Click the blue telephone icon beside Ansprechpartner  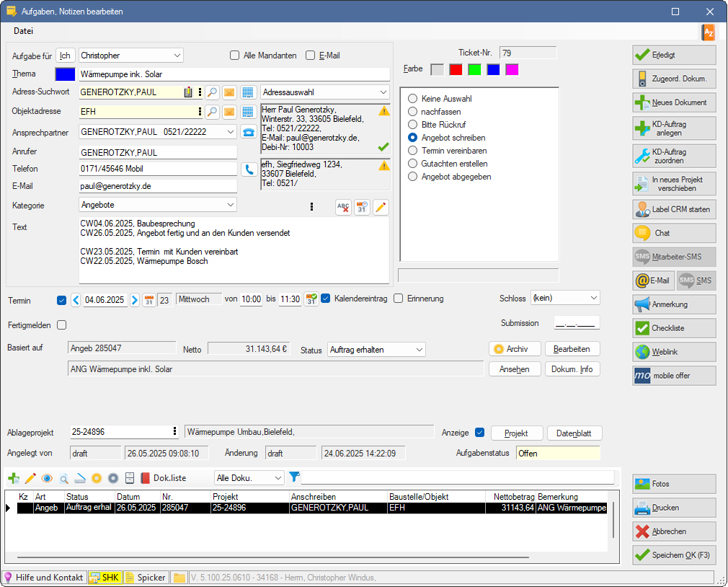[x=249, y=132]
